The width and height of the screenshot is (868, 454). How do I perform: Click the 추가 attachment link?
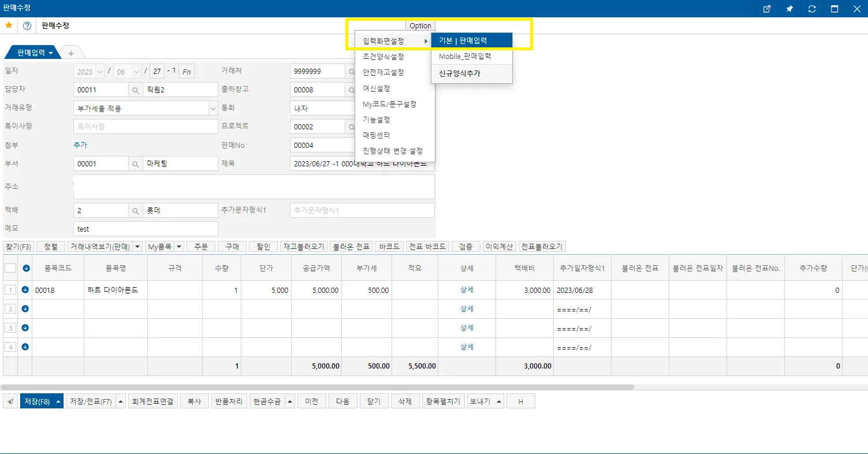click(x=80, y=145)
